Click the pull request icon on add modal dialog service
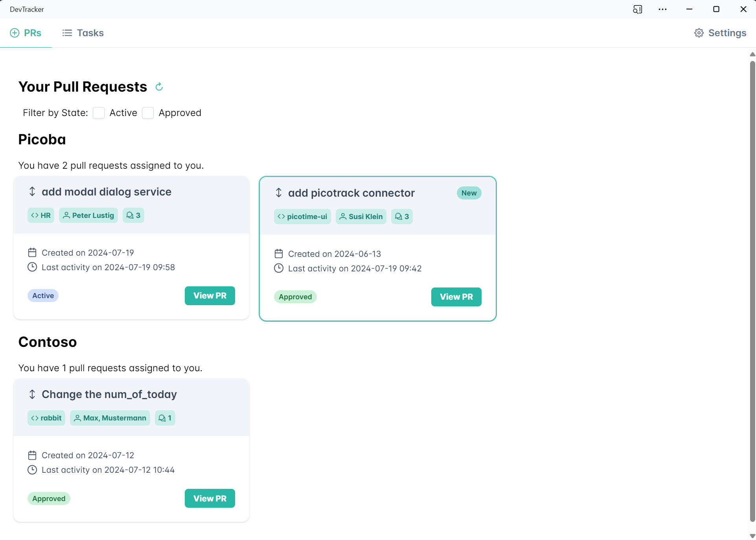 [32, 192]
